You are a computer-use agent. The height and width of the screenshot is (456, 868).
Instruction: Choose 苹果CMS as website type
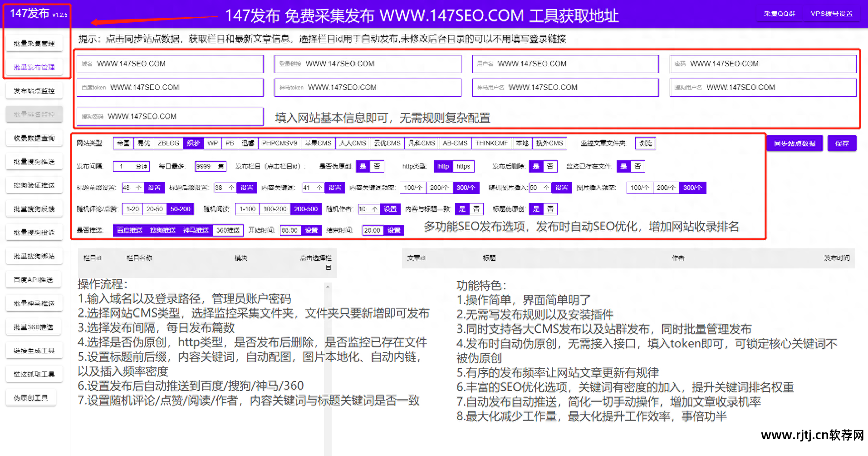click(x=318, y=143)
